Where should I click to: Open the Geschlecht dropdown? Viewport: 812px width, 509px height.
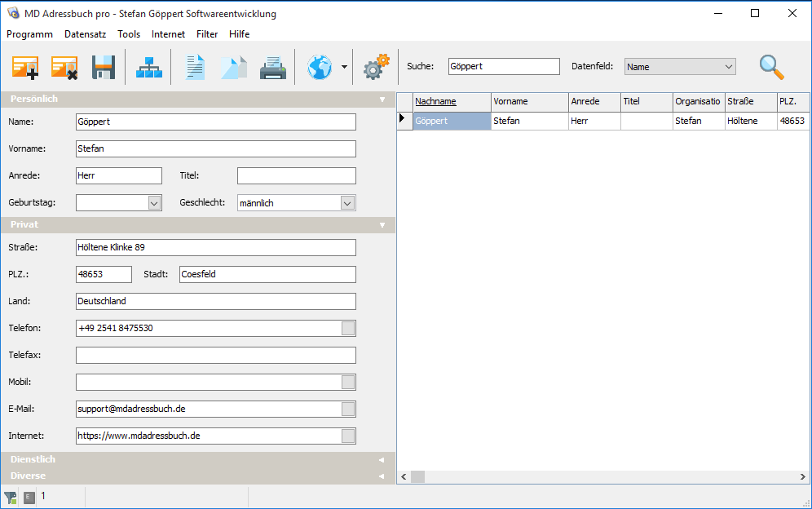pyautogui.click(x=347, y=203)
